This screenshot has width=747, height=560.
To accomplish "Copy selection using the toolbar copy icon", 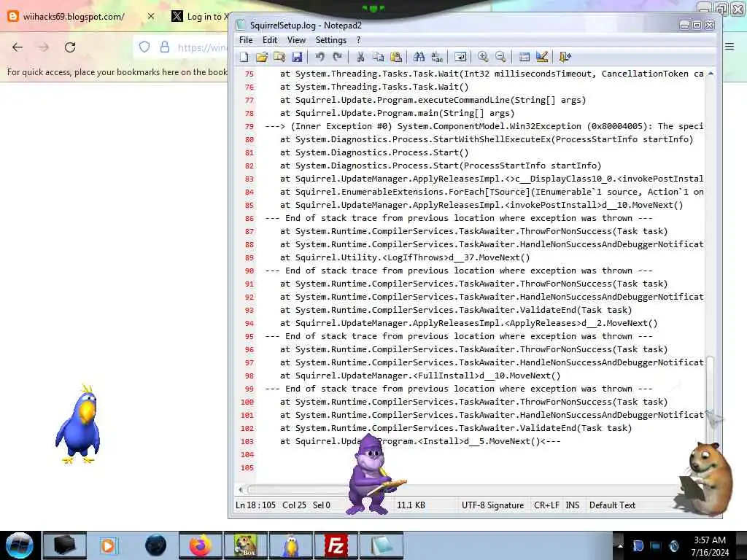I will point(379,57).
